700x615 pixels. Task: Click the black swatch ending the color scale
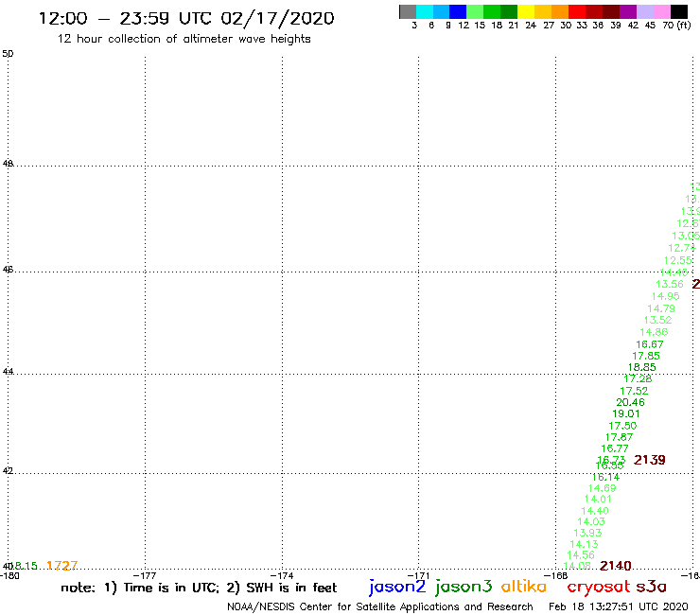click(678, 11)
